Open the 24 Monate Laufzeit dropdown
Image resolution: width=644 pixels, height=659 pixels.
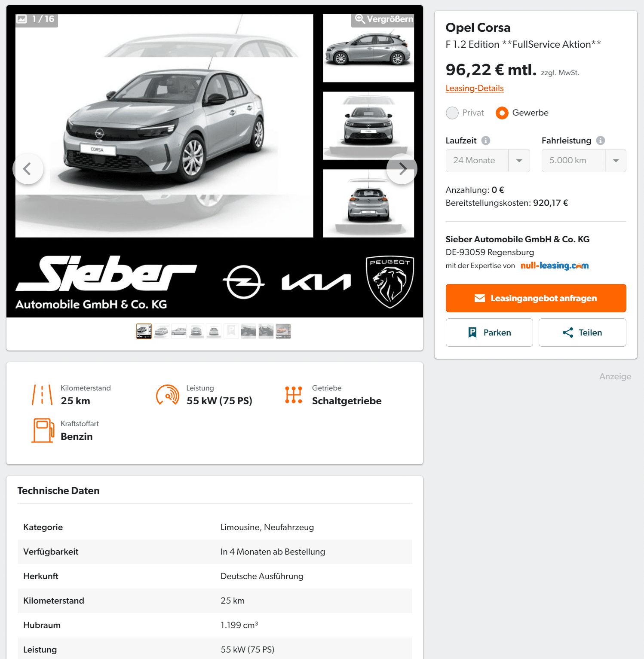point(488,161)
